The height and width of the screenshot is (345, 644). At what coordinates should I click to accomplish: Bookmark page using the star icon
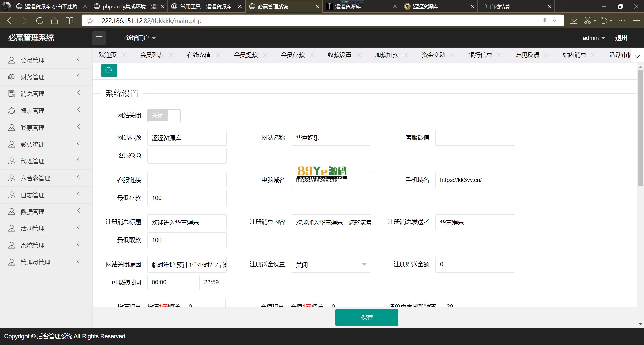pos(90,21)
